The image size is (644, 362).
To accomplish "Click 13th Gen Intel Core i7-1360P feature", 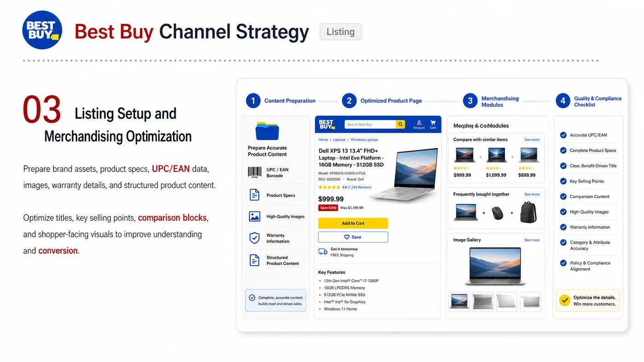I will (x=351, y=281).
